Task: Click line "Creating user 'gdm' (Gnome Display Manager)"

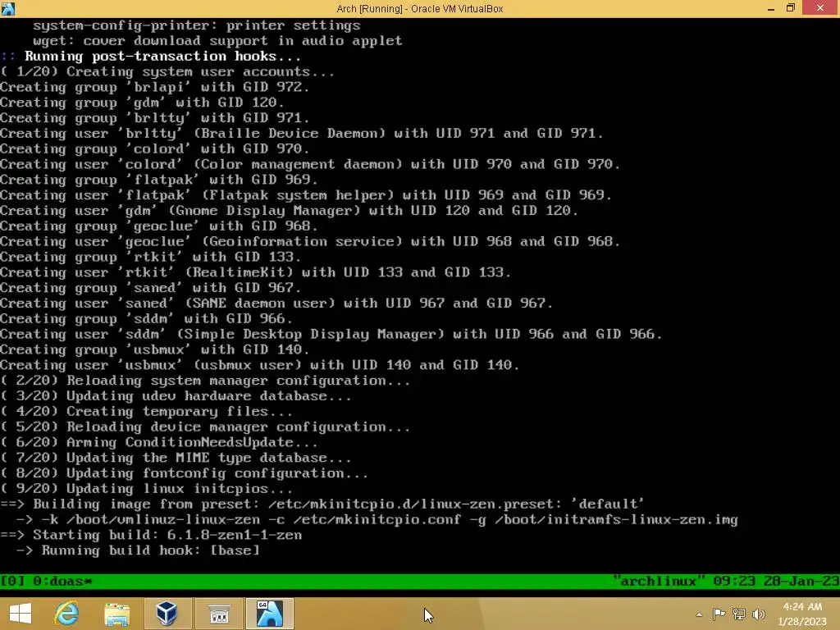Action: tap(290, 211)
